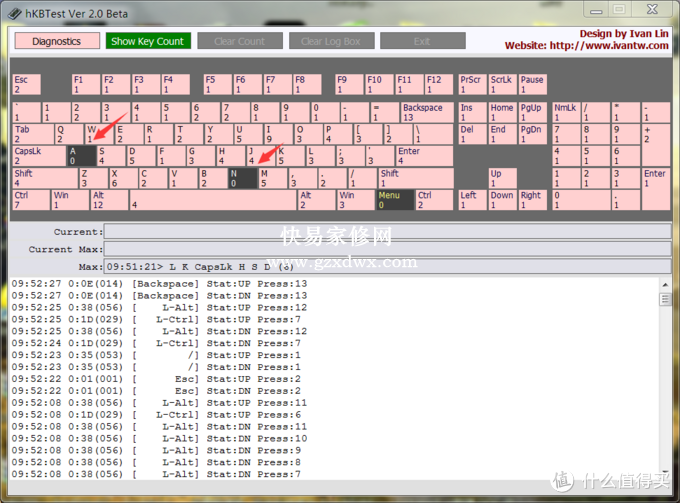680x503 pixels.
Task: Select the left Shift key tile
Action: click(46, 178)
